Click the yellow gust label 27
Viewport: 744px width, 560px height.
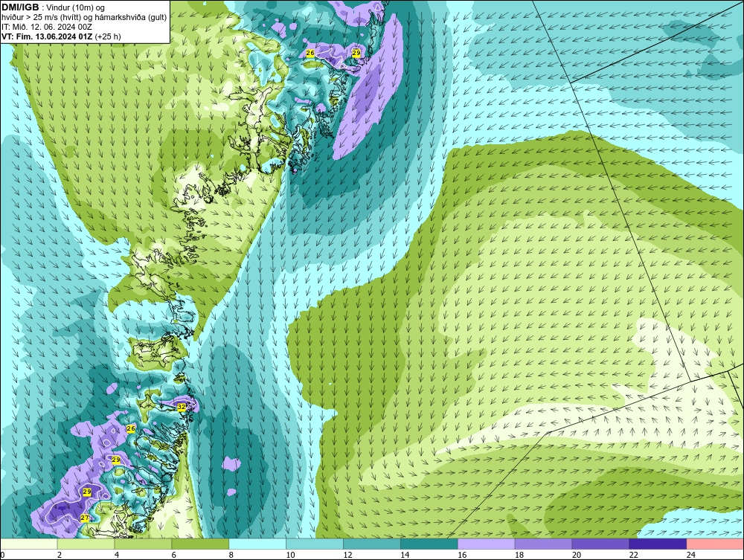(85, 518)
